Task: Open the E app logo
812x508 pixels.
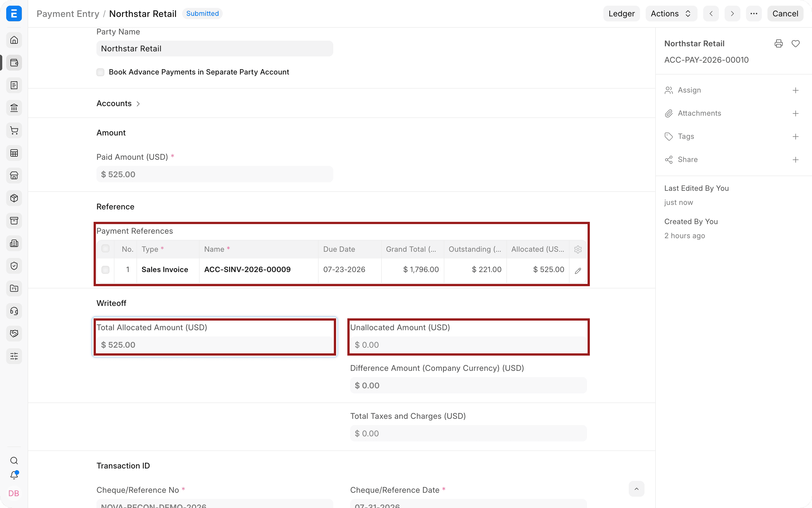Action: 14,14
